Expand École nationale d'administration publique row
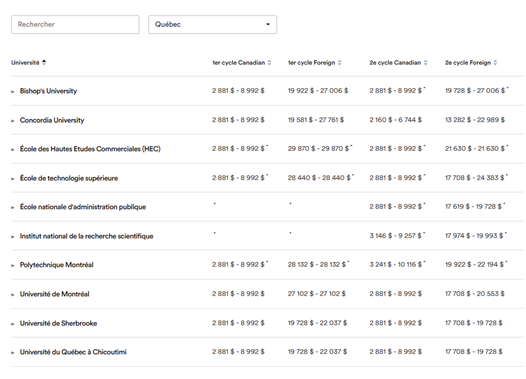 click(13, 208)
